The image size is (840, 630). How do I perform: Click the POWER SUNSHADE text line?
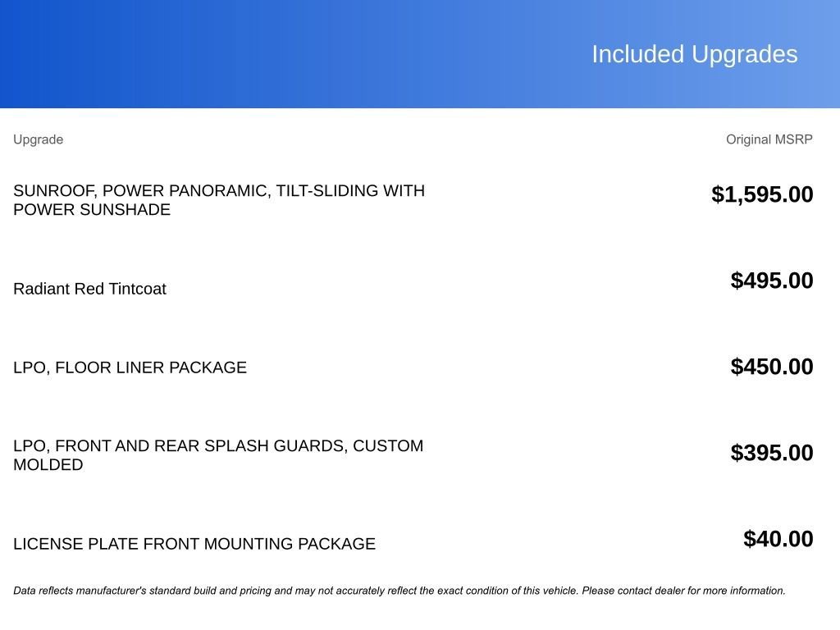[92, 209]
